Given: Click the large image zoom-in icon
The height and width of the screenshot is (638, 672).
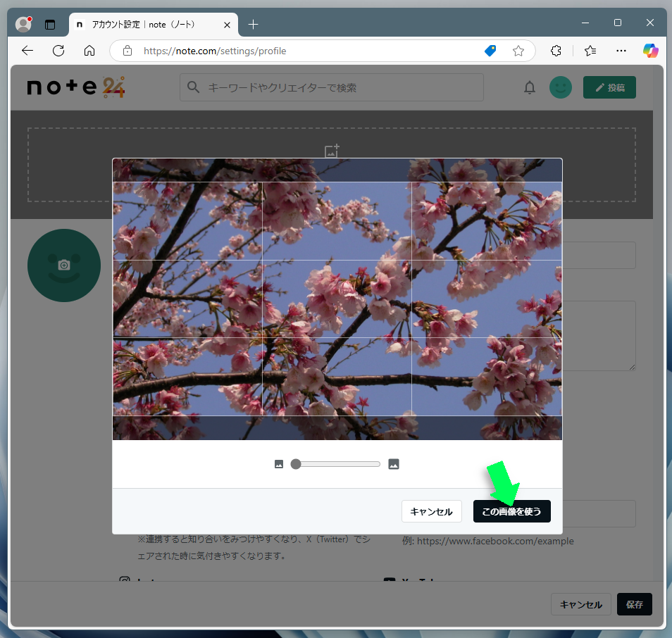Looking at the screenshot, I should pos(394,464).
